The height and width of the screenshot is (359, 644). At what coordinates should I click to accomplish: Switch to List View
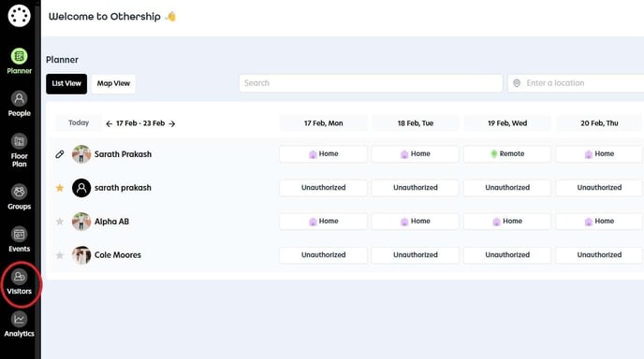[x=66, y=84]
